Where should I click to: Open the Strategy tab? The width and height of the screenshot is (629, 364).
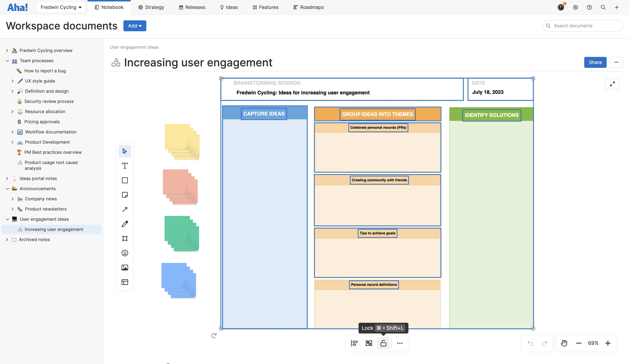[x=151, y=7]
